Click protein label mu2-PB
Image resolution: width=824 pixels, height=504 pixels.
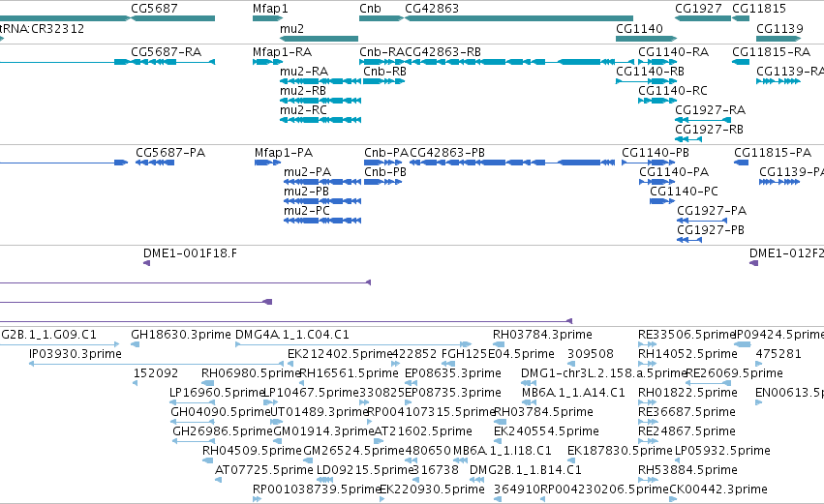(306, 192)
